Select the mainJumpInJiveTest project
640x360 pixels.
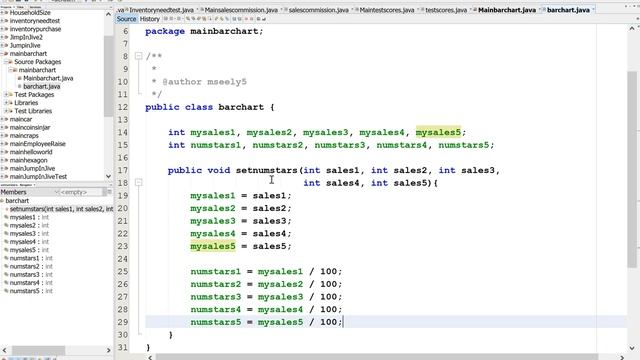[38, 176]
